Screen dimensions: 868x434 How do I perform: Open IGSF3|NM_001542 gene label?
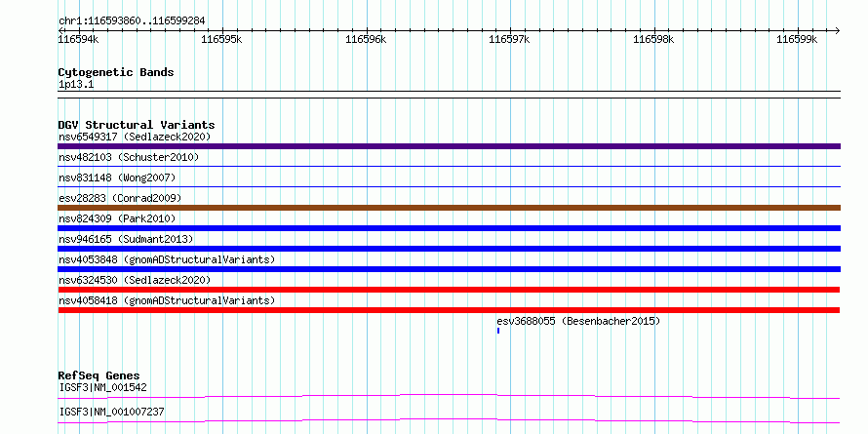click(x=102, y=387)
